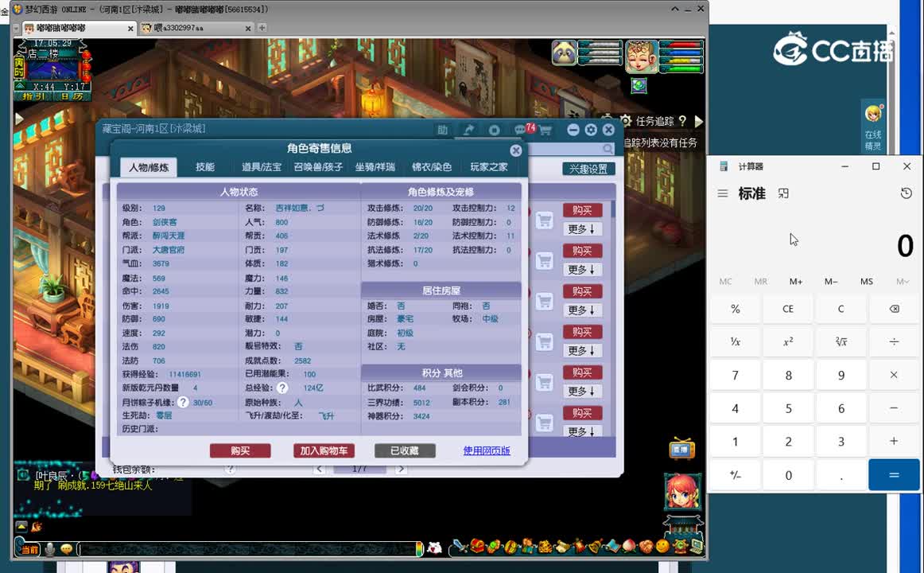This screenshot has height=573, width=924.
Task: Open the 藏宝阁 help 助 icon
Action: click(443, 131)
